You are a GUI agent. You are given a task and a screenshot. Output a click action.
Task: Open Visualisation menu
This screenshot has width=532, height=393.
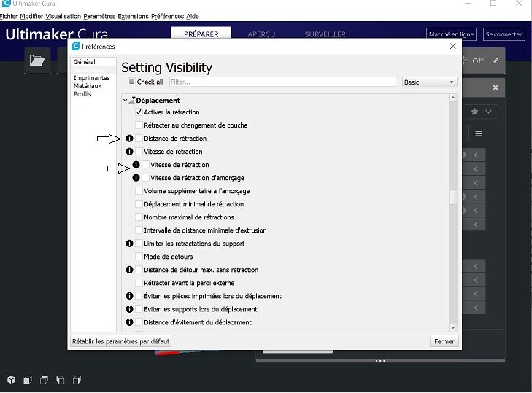pyautogui.click(x=63, y=16)
